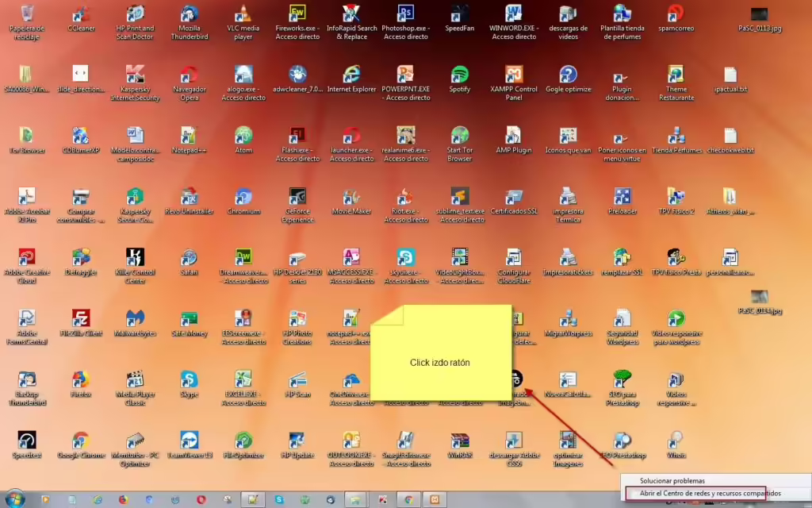Choose Solucionar problemas in context menu

click(672, 480)
